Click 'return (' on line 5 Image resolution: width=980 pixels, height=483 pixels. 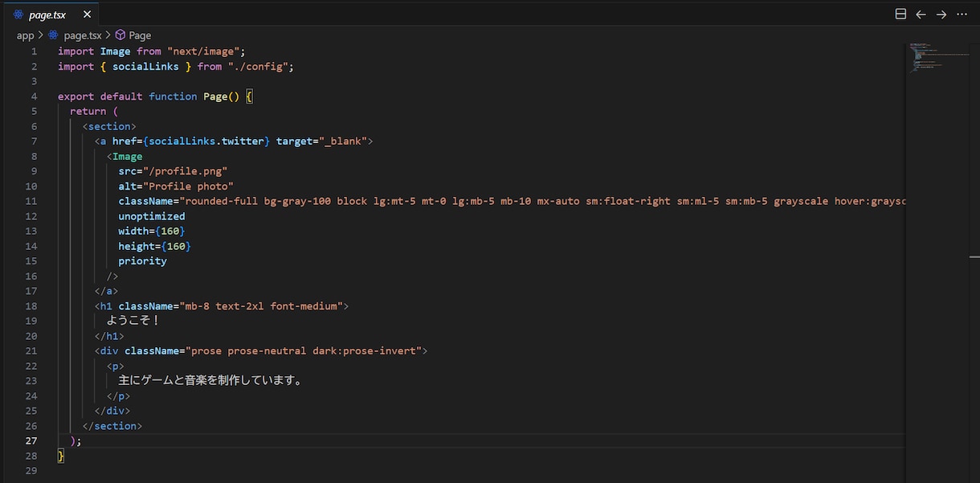(94, 112)
